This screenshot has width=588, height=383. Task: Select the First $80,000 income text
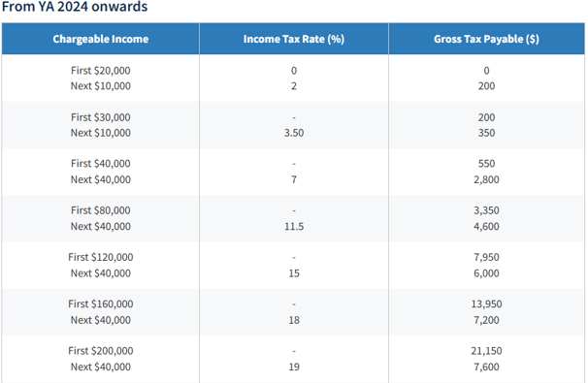(x=101, y=210)
